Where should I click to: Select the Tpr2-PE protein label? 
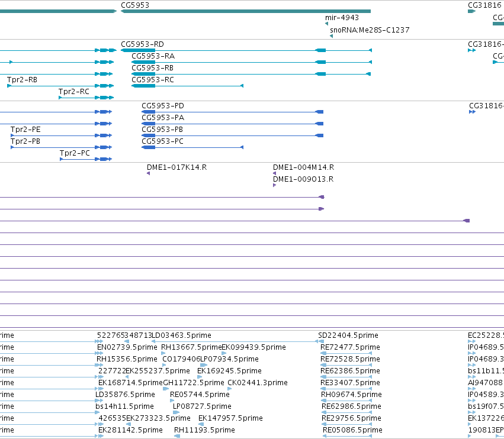point(25,130)
